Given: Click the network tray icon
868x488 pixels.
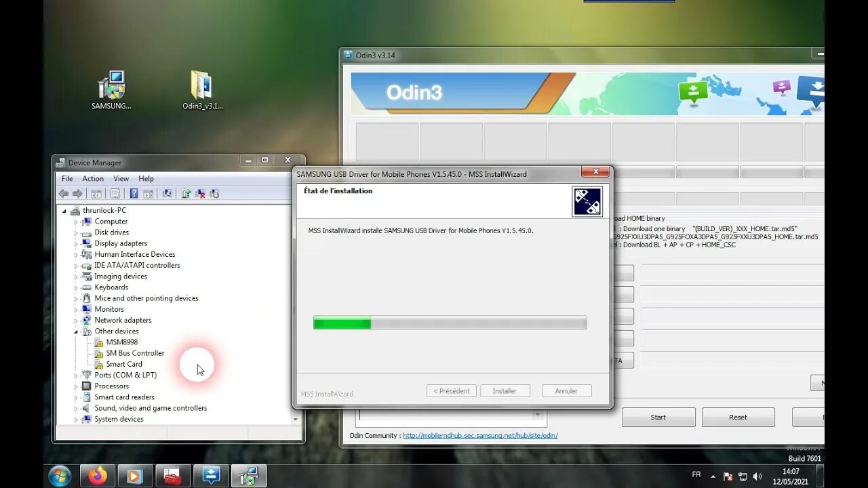Looking at the screenshot, I should [x=743, y=476].
